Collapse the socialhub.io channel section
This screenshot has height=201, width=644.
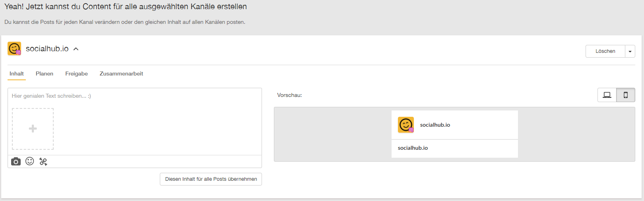click(x=76, y=49)
